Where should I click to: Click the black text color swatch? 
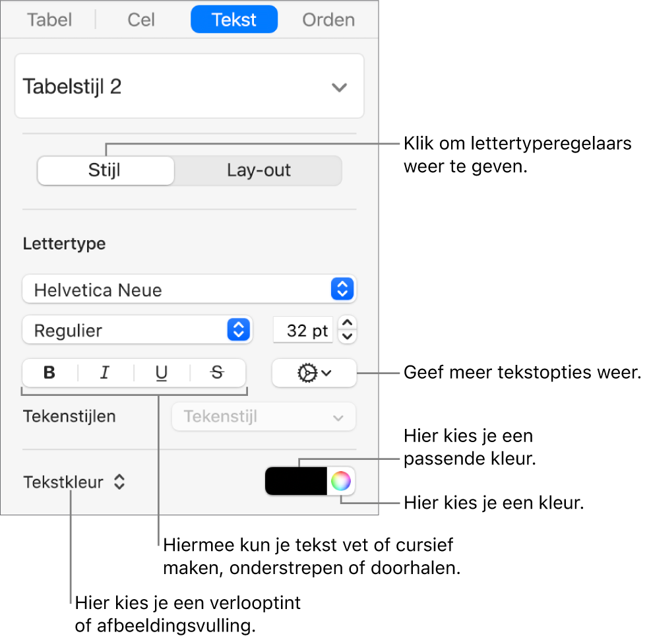tap(295, 481)
